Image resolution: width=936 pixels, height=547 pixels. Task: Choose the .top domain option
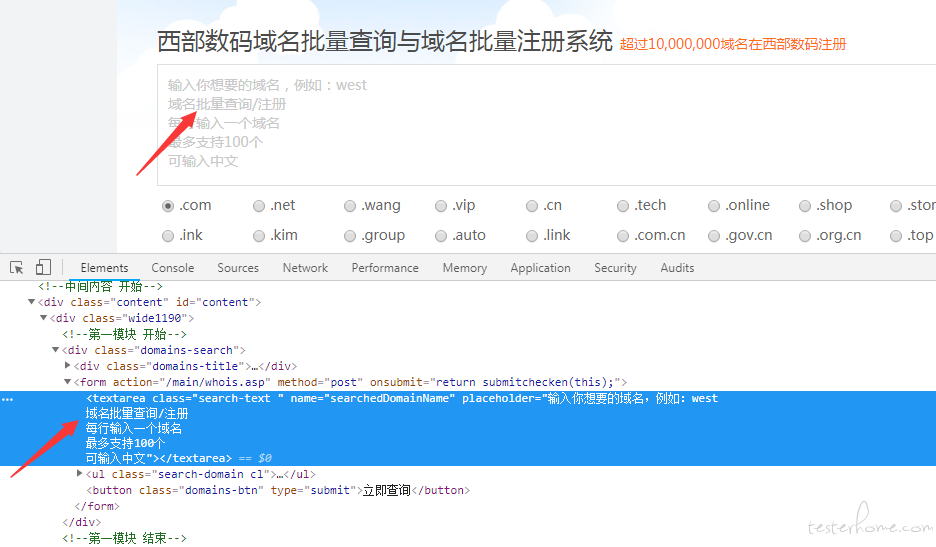tap(895, 236)
